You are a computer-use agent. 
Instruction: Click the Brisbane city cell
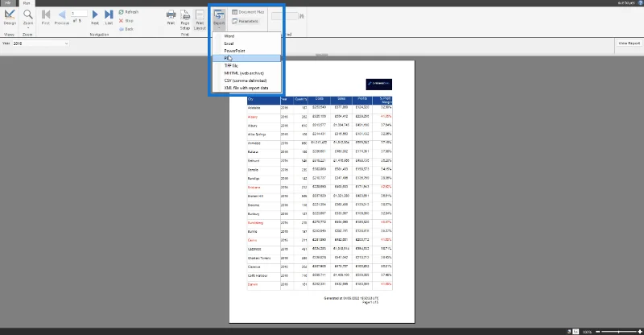(x=264, y=188)
